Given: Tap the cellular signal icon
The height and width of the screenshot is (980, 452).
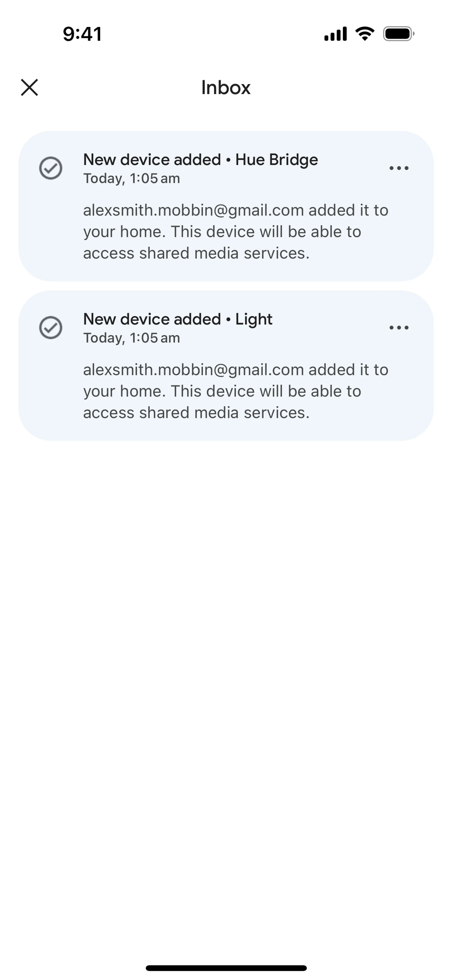Looking at the screenshot, I should click(x=335, y=34).
